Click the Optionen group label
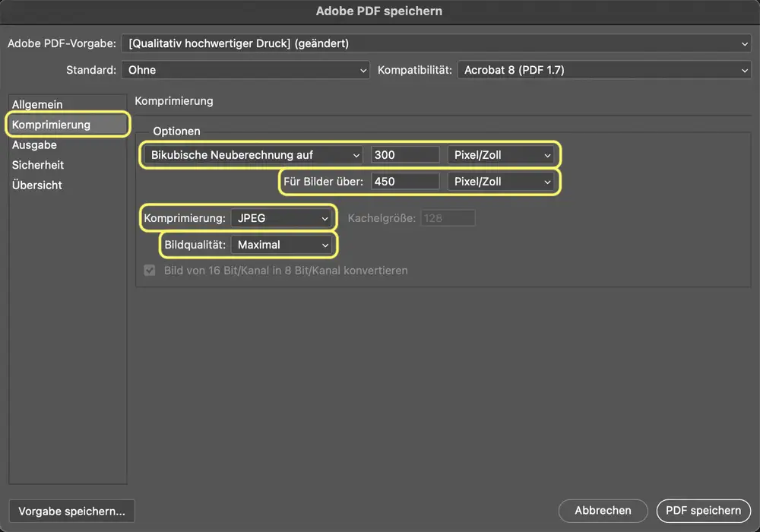The image size is (760, 532). pyautogui.click(x=176, y=131)
